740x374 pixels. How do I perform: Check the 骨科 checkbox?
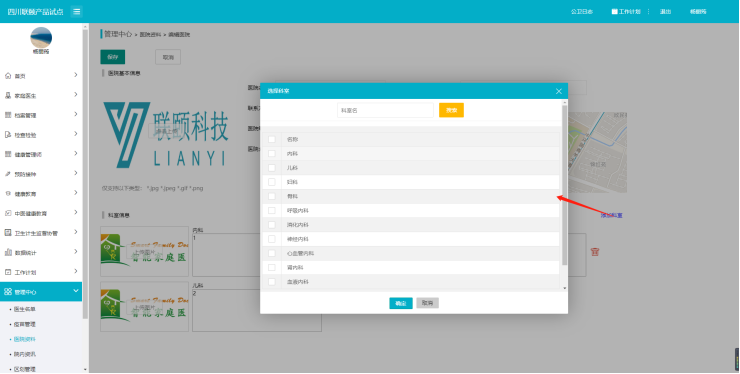click(x=272, y=196)
